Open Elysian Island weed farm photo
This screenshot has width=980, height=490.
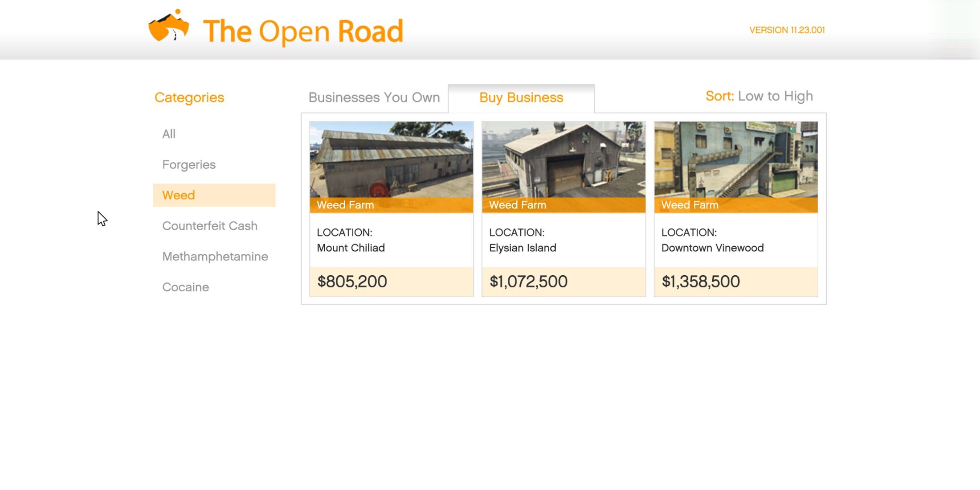point(563,159)
